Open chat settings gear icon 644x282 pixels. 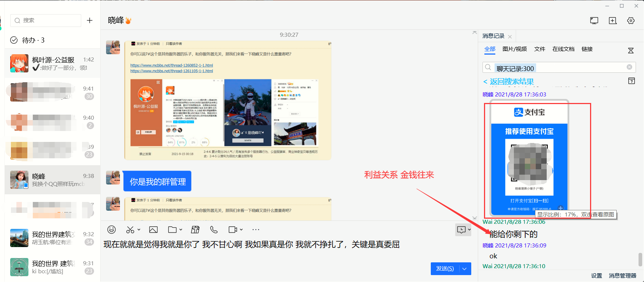[631, 21]
